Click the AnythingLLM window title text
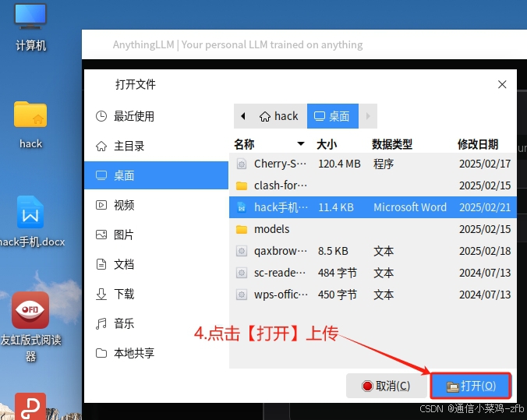Viewport: 527px width, 420px height. point(238,44)
